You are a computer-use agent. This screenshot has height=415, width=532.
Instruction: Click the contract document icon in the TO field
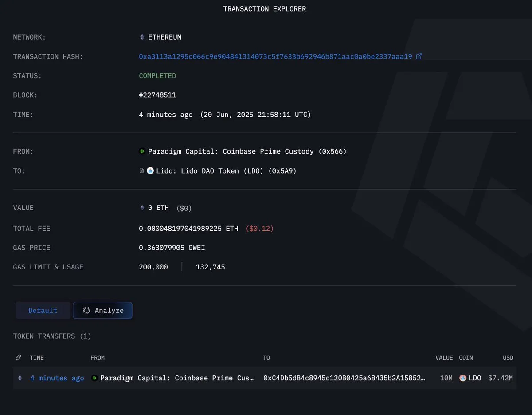(x=141, y=170)
